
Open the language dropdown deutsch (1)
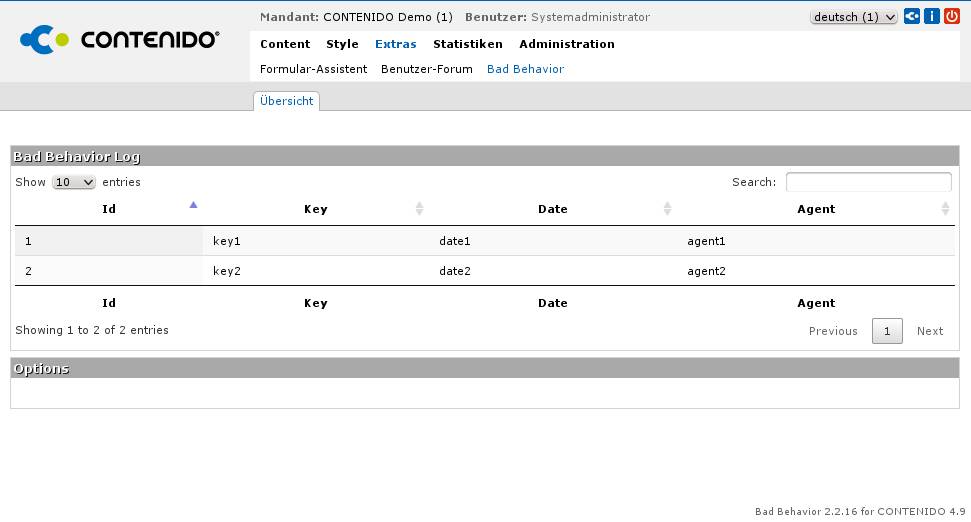click(x=853, y=17)
